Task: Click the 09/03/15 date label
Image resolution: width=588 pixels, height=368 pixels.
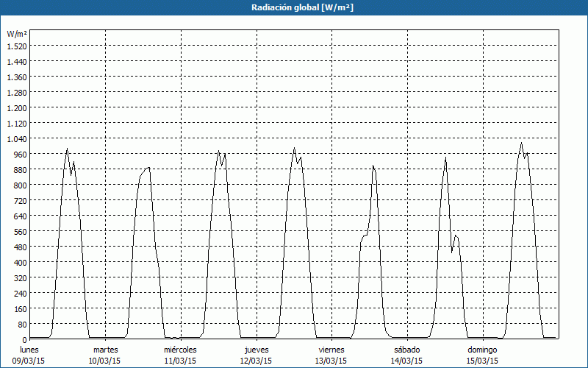Action: click(29, 361)
